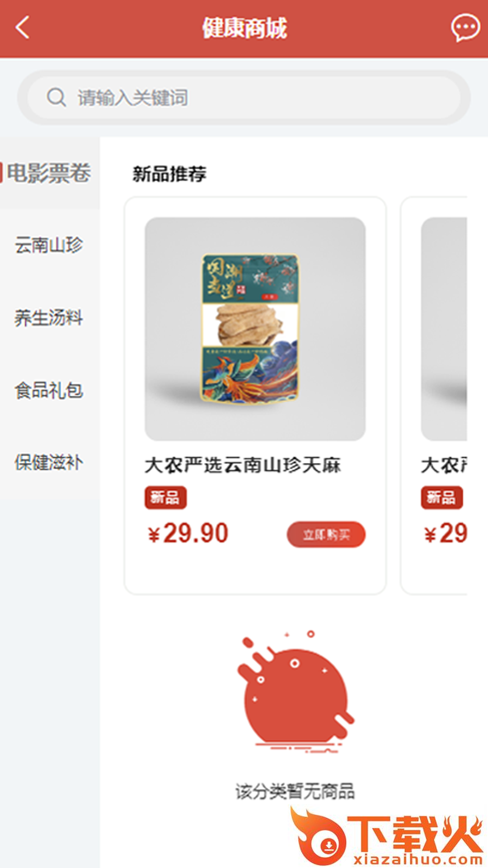The width and height of the screenshot is (488, 868).
Task: Tap the 新品 badge on the second product
Action: [441, 498]
